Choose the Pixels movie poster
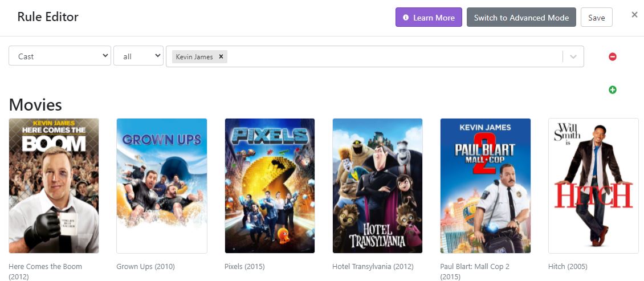Screen dimensions: 644x281 tap(270, 185)
